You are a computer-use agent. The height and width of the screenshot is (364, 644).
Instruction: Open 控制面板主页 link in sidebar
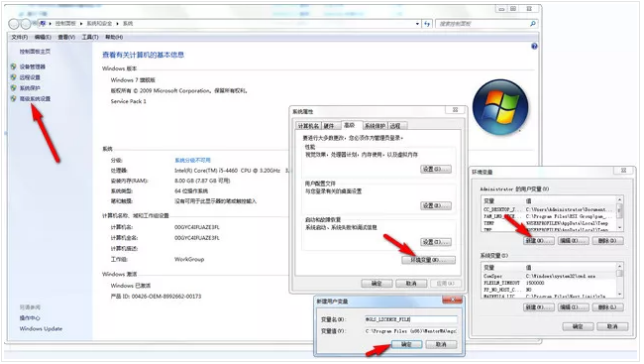click(35, 51)
